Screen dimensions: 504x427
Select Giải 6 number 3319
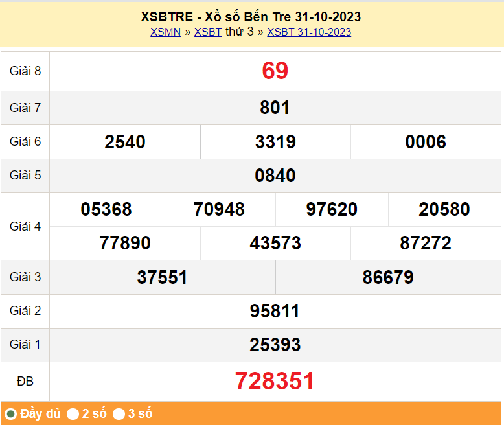coord(275,142)
